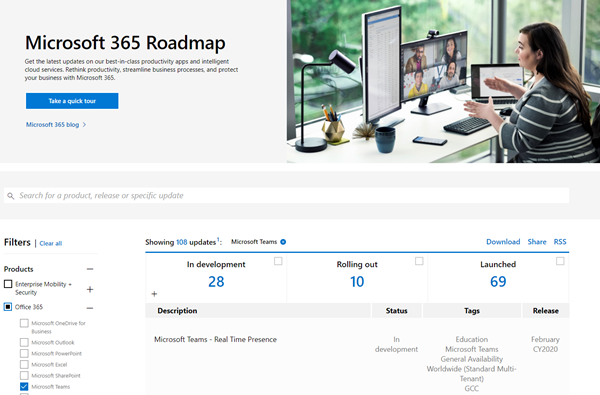
Task: Click the General Availability tag
Action: pos(472,359)
